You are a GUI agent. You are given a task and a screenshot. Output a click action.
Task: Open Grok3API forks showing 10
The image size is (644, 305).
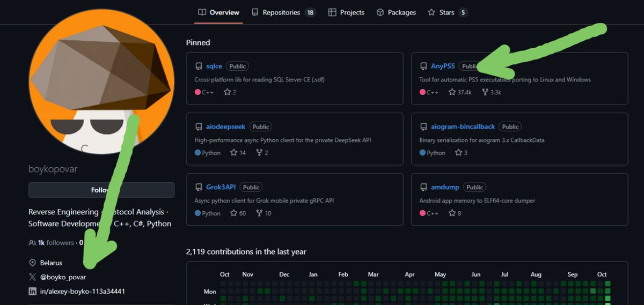pos(264,213)
